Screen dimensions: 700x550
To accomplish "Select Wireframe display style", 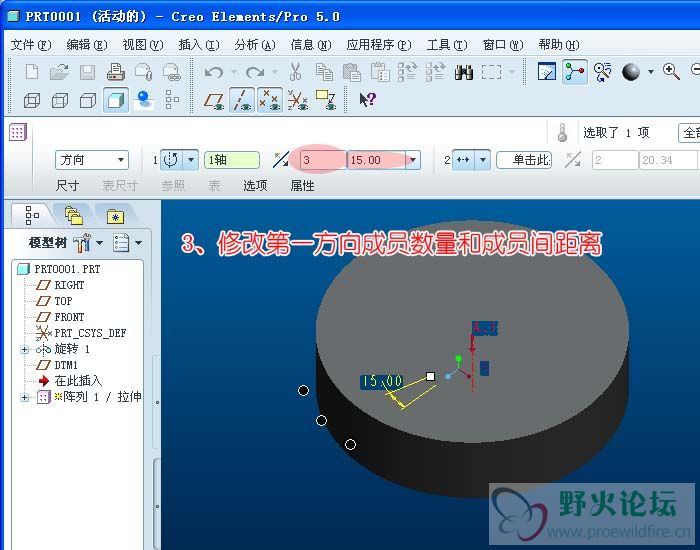I will click(x=32, y=100).
